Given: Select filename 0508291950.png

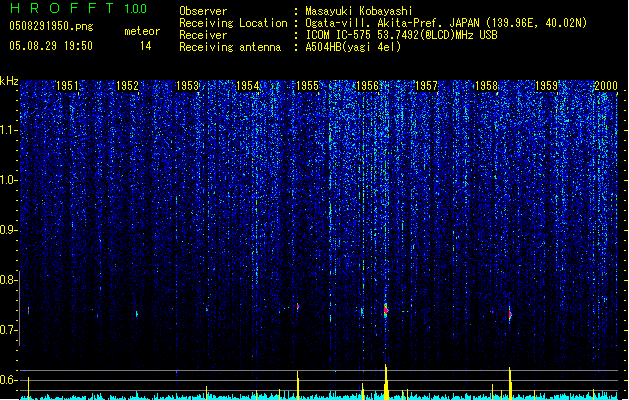Looking at the screenshot, I should pos(51,26).
